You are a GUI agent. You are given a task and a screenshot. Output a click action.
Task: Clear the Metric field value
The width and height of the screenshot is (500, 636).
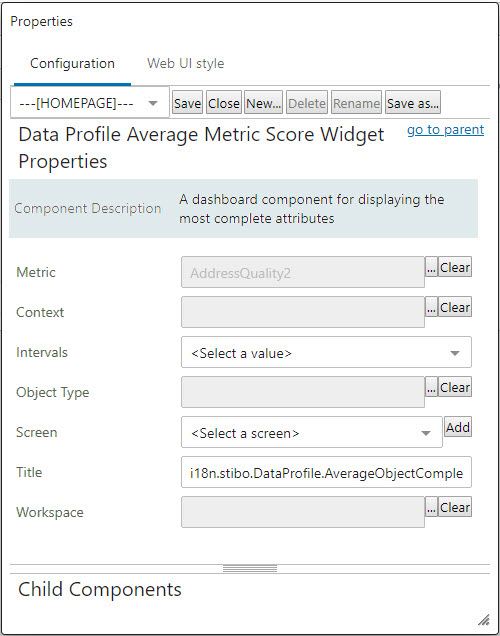pyautogui.click(x=455, y=267)
